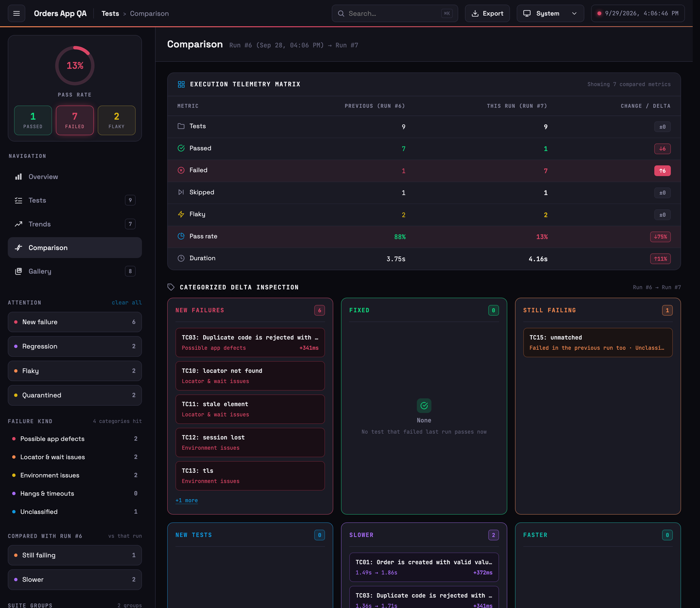Click the Tests checklist icon in navigation
Screen dimensions: 700x608
[18, 200]
